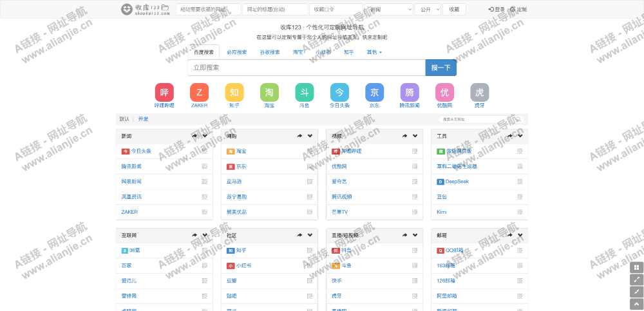This screenshot has width=644, height=311.
Task: Collapse the 邮箱 panel with chevron
Action: point(520,236)
